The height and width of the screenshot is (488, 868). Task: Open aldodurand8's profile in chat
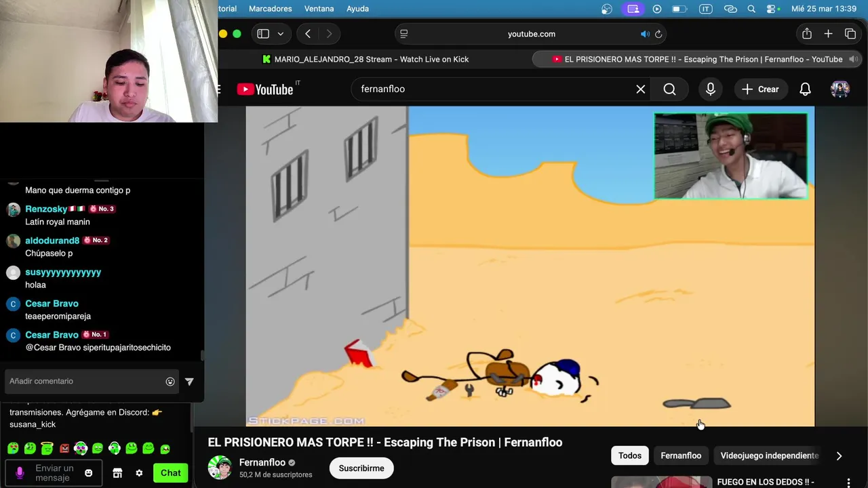52,241
